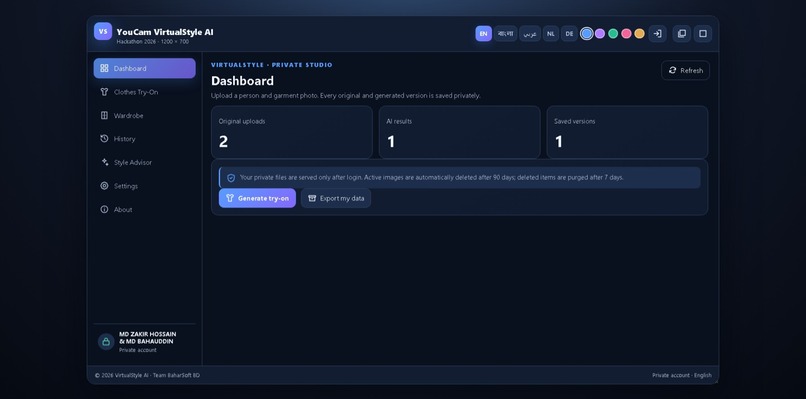Switch language to DE
Viewport: 806px width, 399px height.
tap(569, 33)
